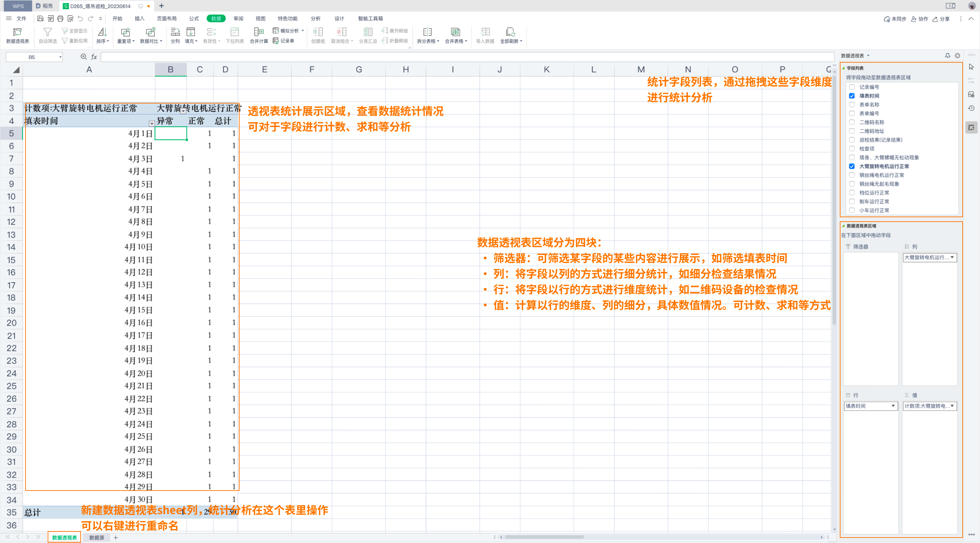Click the 分享 share icon

(935, 19)
